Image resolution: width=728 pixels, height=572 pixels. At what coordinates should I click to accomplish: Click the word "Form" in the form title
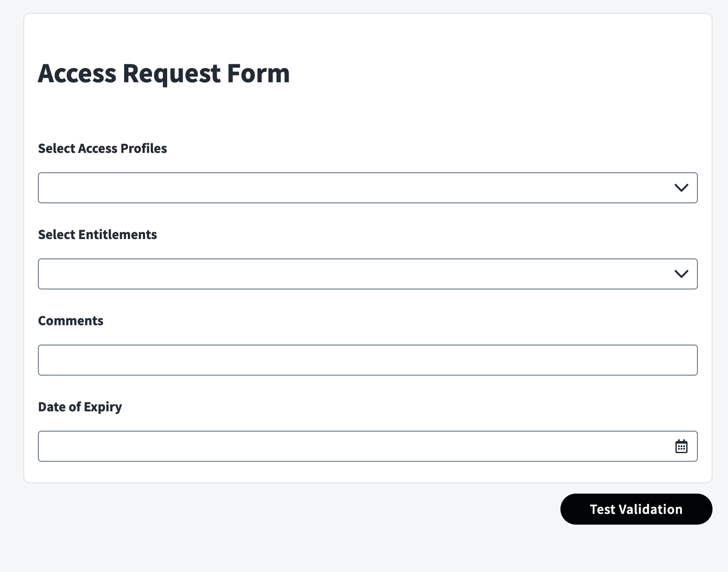[x=258, y=73]
